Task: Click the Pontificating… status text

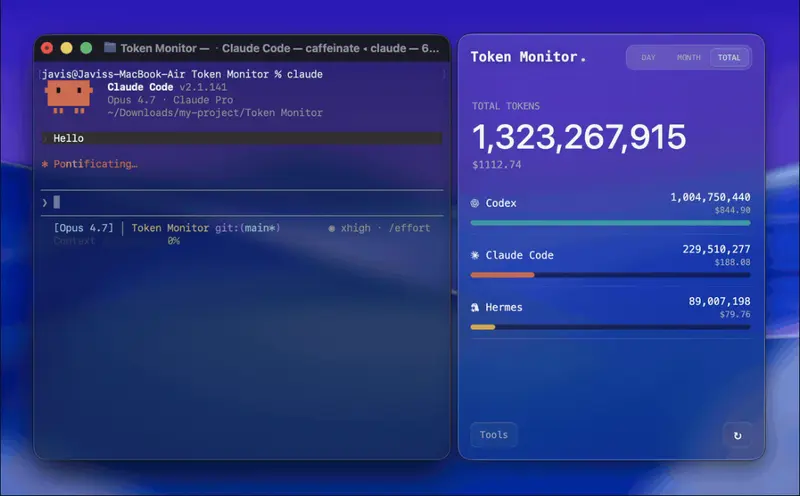Action: pyautogui.click(x=95, y=164)
